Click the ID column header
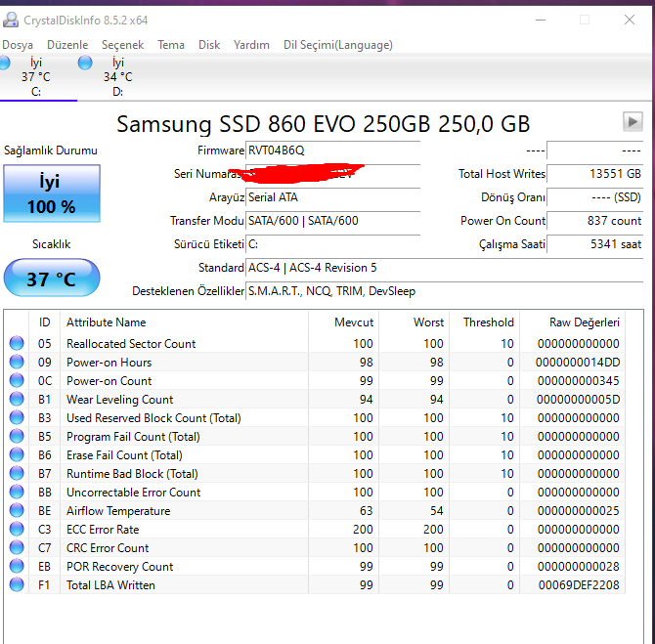 45,322
